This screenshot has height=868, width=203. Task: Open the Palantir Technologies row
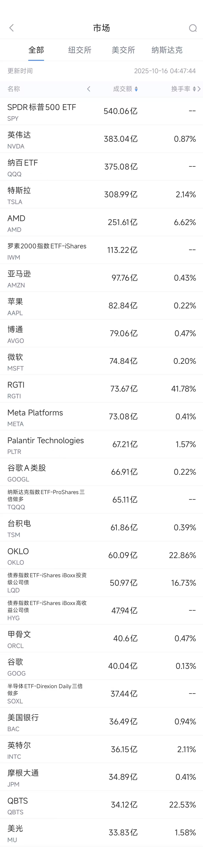(x=101, y=444)
